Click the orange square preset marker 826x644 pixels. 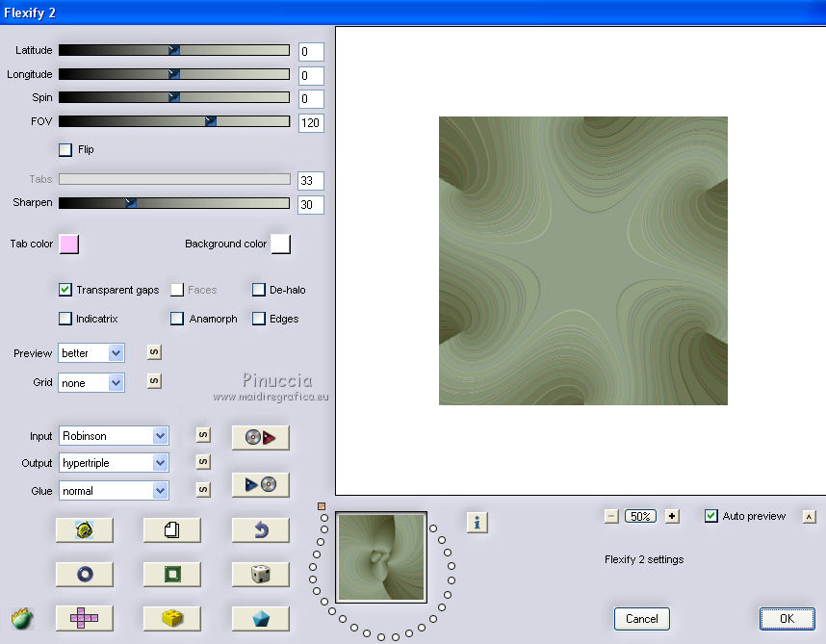(322, 506)
